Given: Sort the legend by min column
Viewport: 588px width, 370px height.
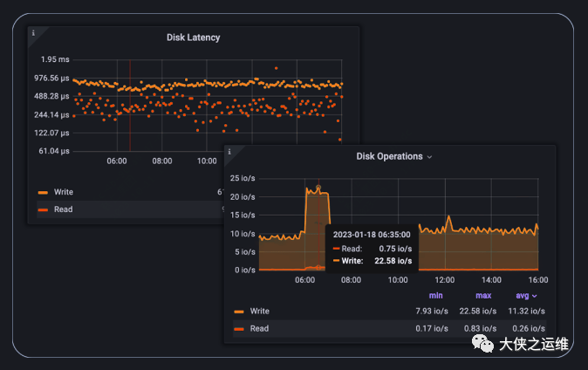Looking at the screenshot, I should (435, 296).
